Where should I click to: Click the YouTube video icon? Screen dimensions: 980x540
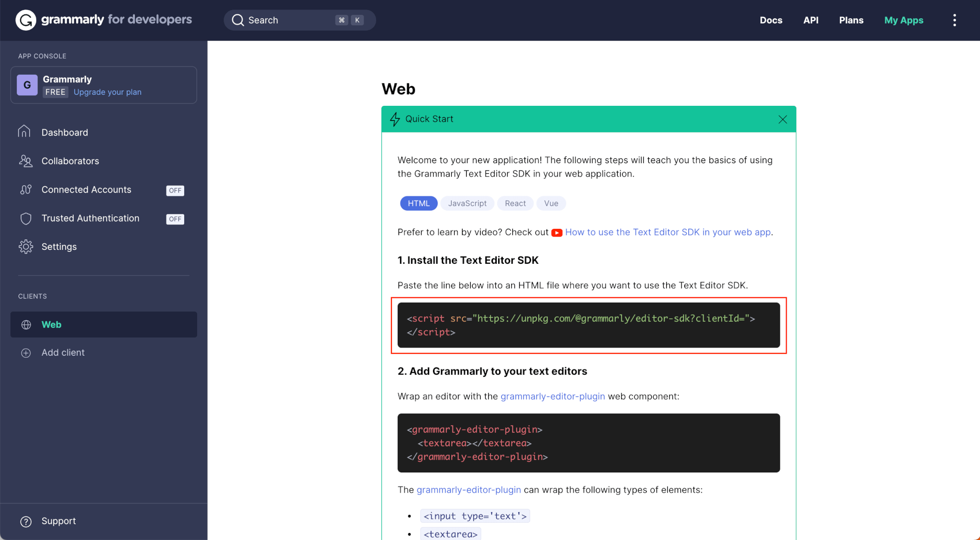click(x=557, y=233)
